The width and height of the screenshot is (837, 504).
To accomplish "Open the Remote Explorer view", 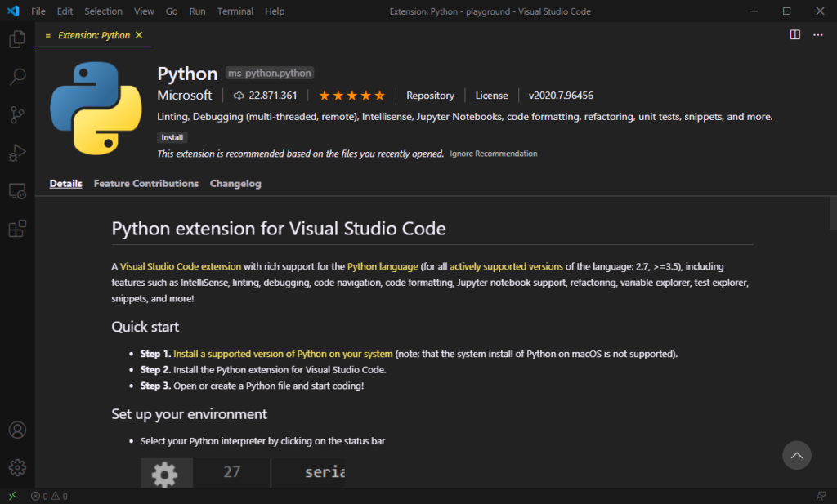I will 16,190.
